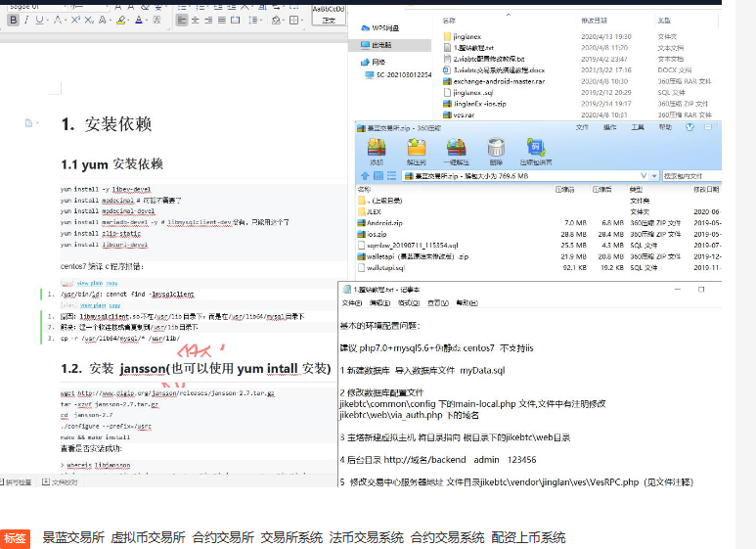Align paragraph text left
756x549 pixels.
pyautogui.click(x=181, y=20)
